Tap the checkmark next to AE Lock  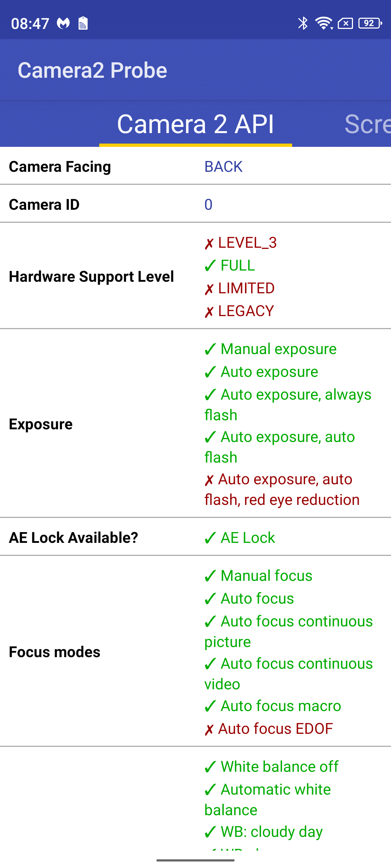pyautogui.click(x=210, y=538)
